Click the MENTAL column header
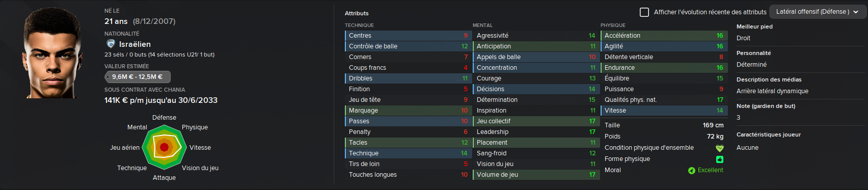 [x=482, y=25]
